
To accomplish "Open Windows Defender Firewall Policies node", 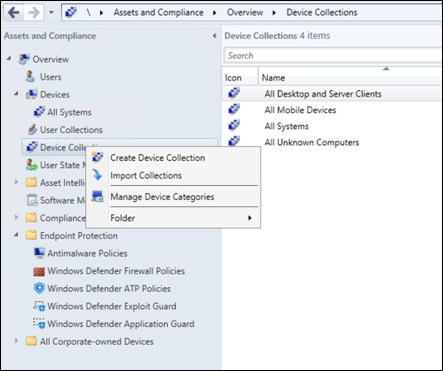I will point(116,271).
